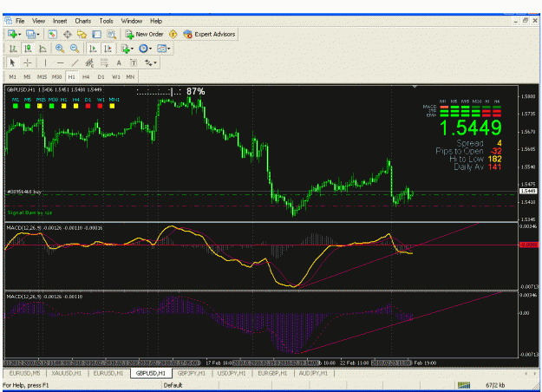Toggle the Expert Advisors button
The image size is (542, 392).
click(209, 34)
